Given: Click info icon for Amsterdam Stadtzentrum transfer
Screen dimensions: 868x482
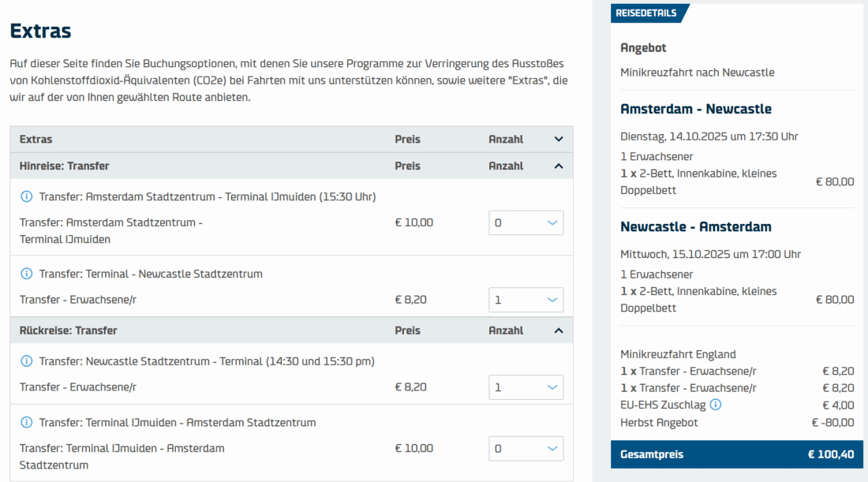Looking at the screenshot, I should coord(26,196).
